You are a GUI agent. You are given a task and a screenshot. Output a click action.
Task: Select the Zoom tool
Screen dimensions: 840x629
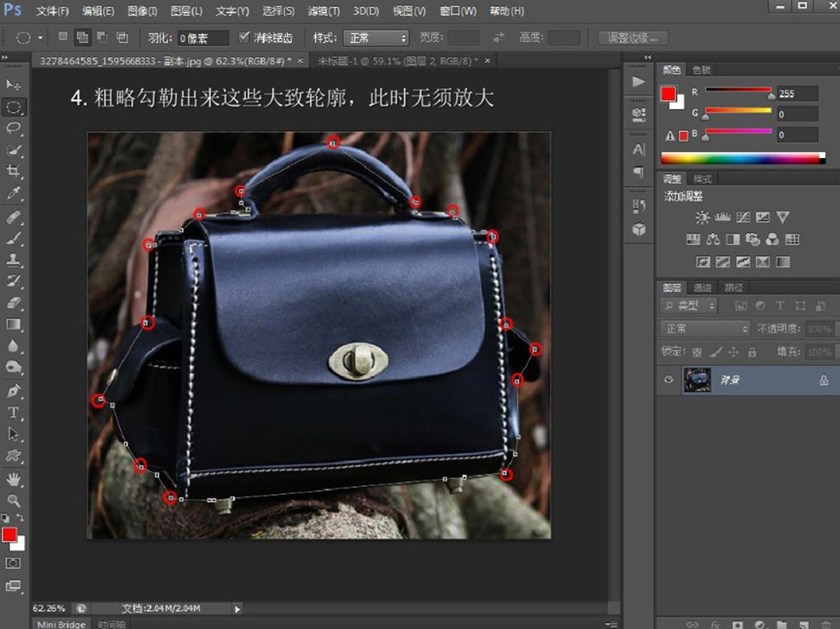click(x=13, y=500)
